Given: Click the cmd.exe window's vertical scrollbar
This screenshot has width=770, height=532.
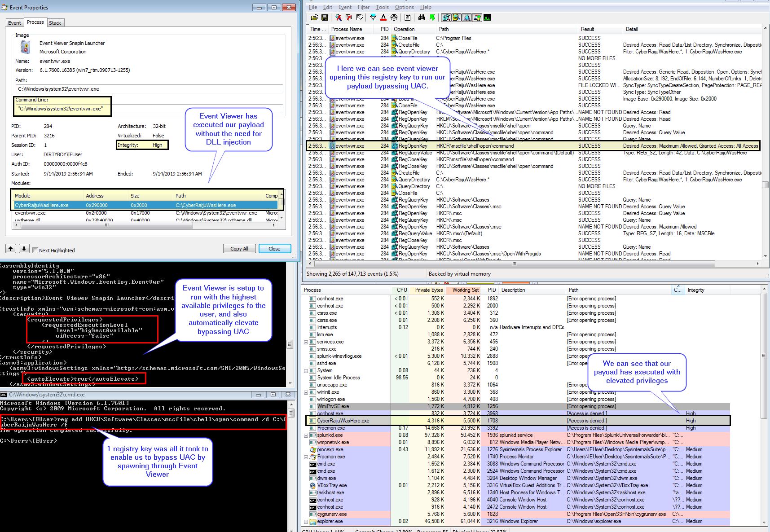Looking at the screenshot, I should coord(291,467).
